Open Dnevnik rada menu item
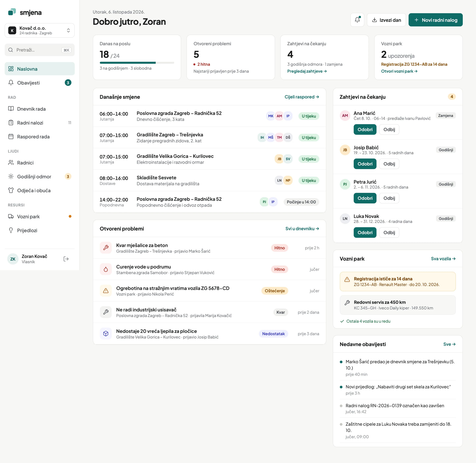Viewport: 476px width, 463px height. point(40,109)
